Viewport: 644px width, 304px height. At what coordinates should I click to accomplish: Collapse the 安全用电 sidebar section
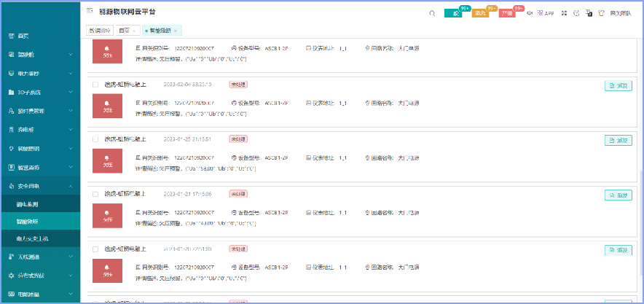(40, 186)
